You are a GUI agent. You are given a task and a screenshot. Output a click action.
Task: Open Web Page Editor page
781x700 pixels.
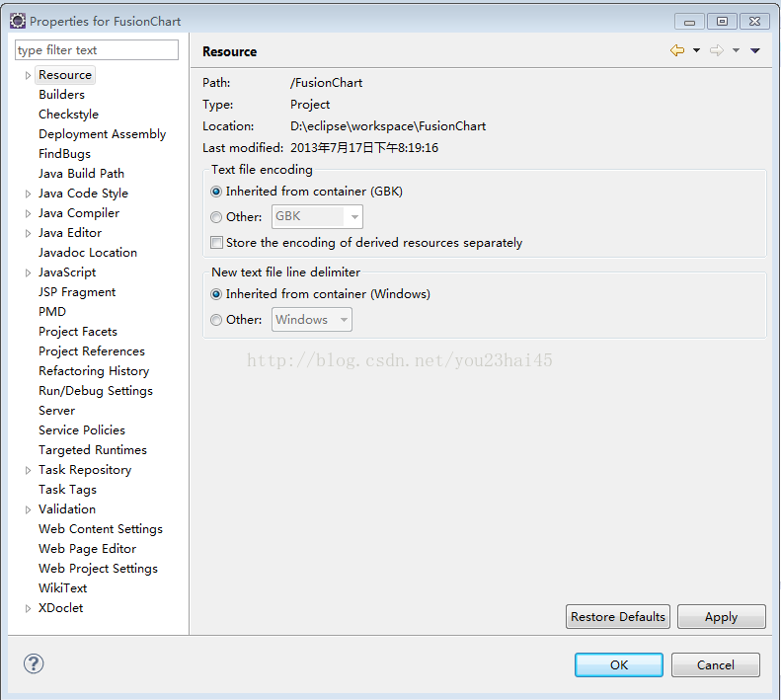(88, 549)
